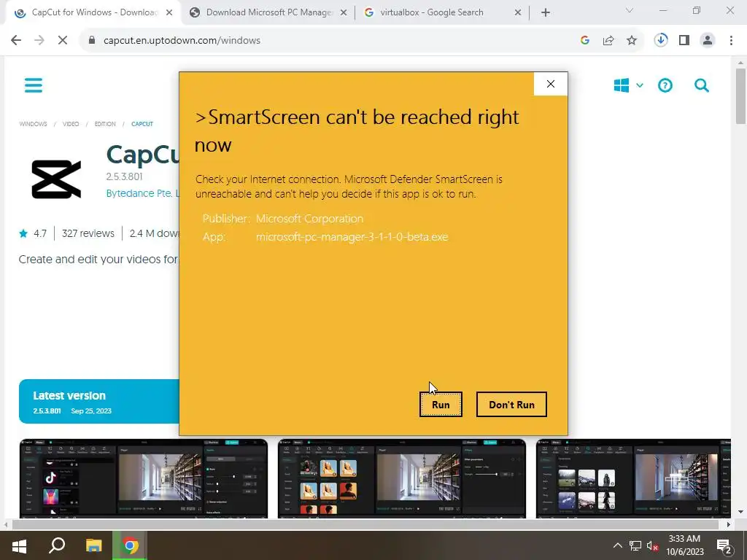
Task: Click the network tray icon
Action: (635, 545)
